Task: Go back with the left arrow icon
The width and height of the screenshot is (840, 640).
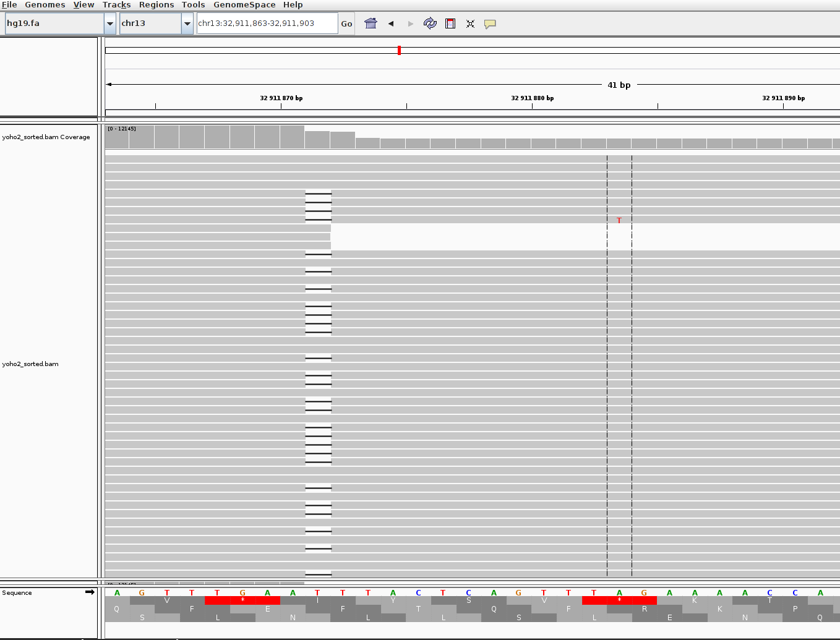Action: pos(391,23)
